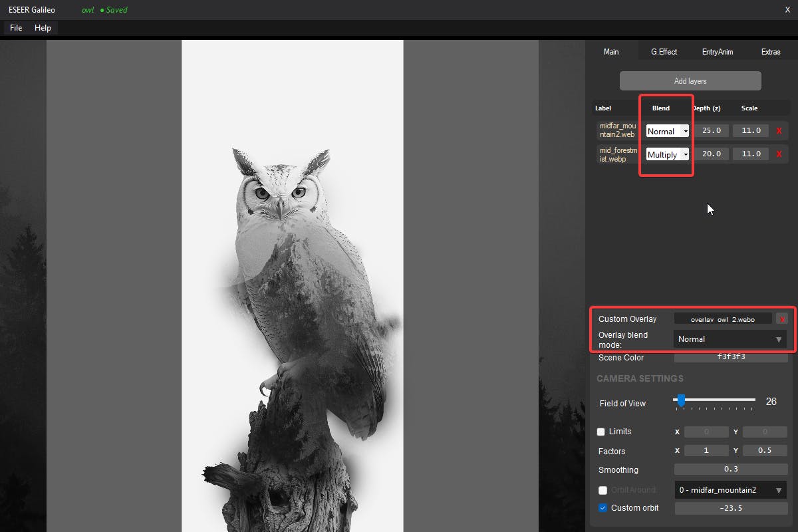Switch to the Main tab
The width and height of the screenshot is (798, 532).
coord(611,52)
